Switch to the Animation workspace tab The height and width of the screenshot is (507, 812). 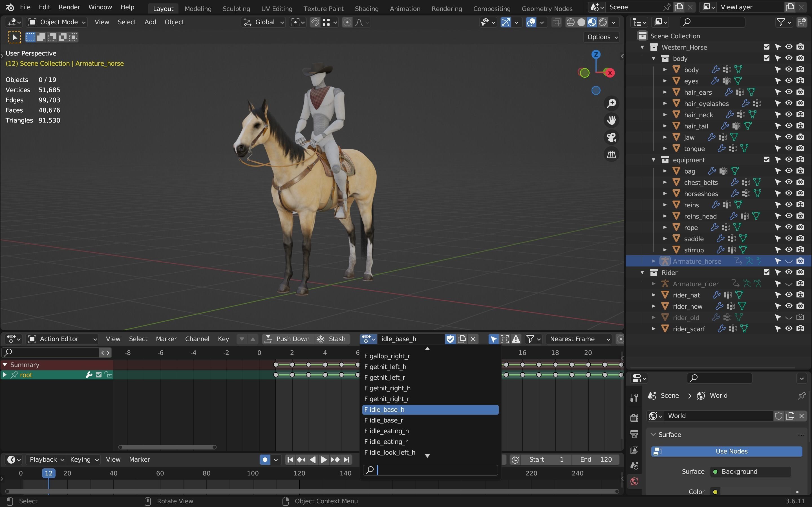point(405,9)
